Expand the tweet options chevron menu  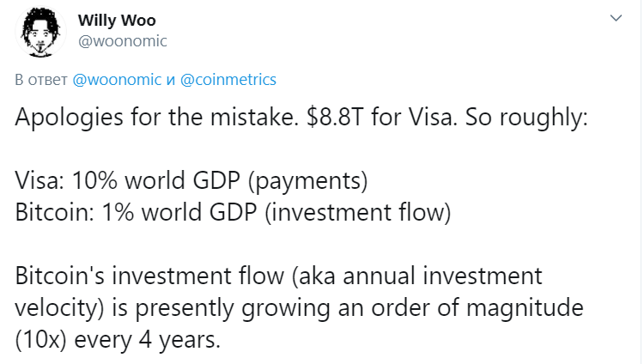tap(616, 18)
